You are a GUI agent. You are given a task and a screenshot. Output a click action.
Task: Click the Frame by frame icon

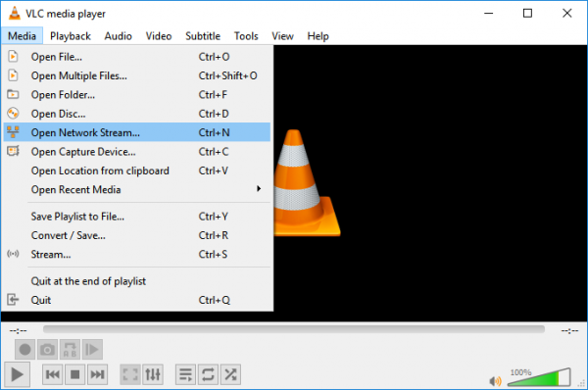pos(92,350)
